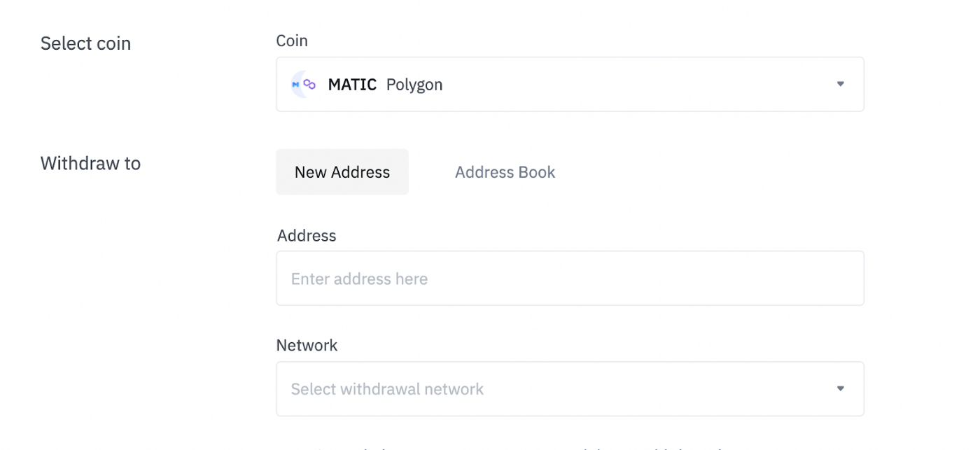
Task: Expand the Network dropdown arrow
Action: 841,388
